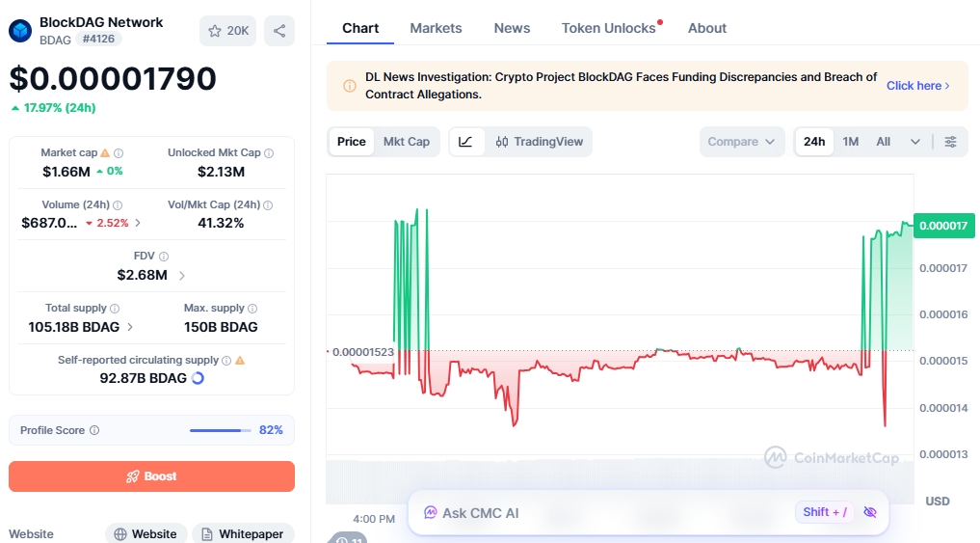Hide Ask CMC AI bar eye icon

click(x=869, y=512)
